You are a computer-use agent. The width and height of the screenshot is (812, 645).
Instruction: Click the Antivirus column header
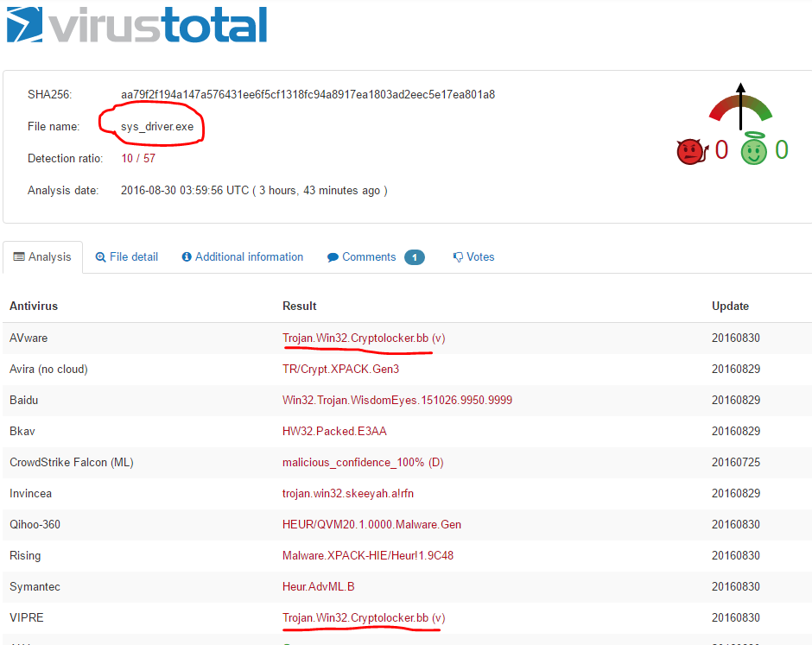click(34, 306)
